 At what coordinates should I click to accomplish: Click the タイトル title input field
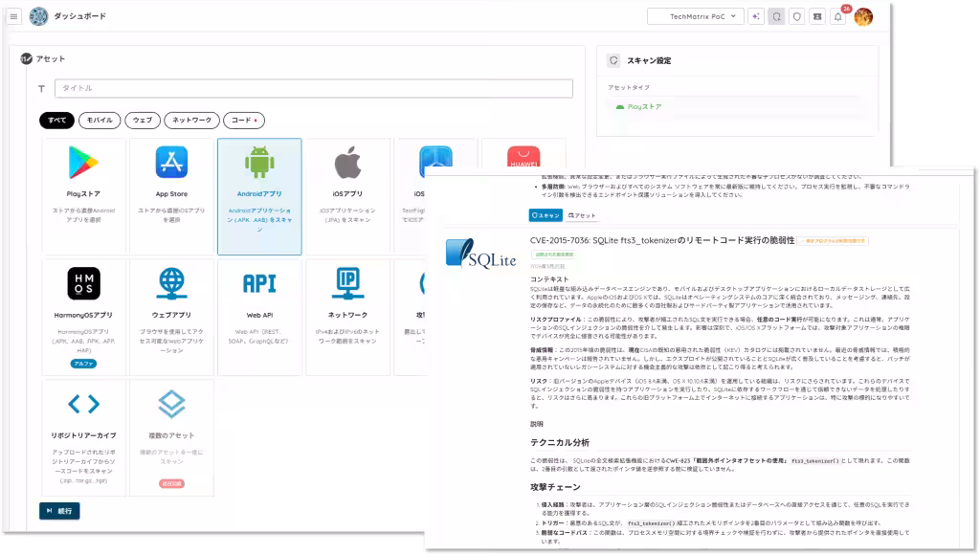(x=314, y=88)
